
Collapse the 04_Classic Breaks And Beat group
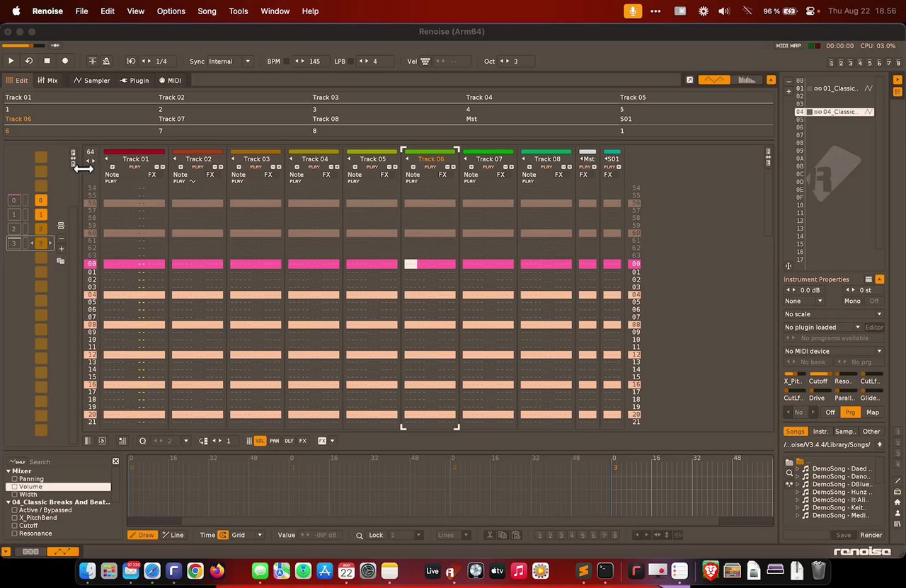[x=9, y=502]
